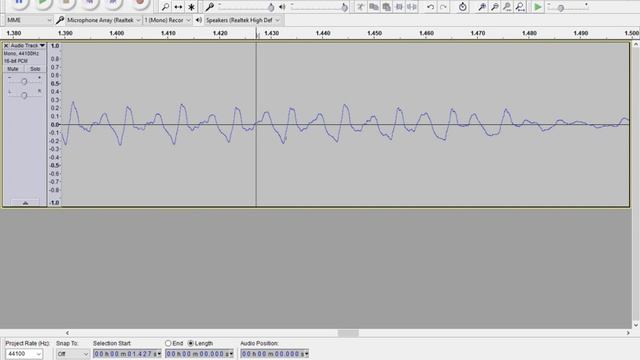This screenshot has width=640, height=360.
Task: Start recording with the red Record button
Action: (140, 3)
